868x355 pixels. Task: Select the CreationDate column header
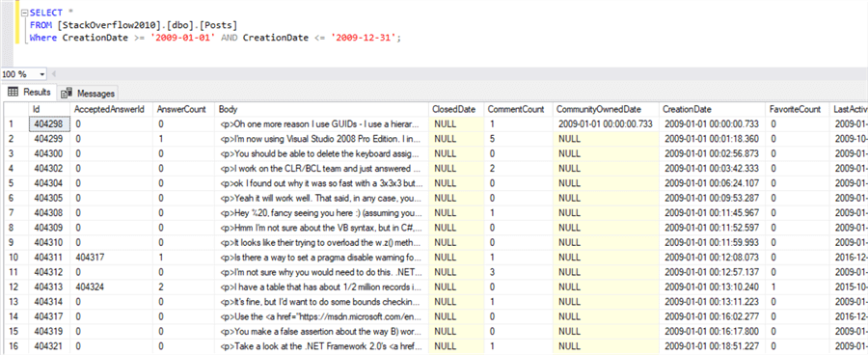712,110
